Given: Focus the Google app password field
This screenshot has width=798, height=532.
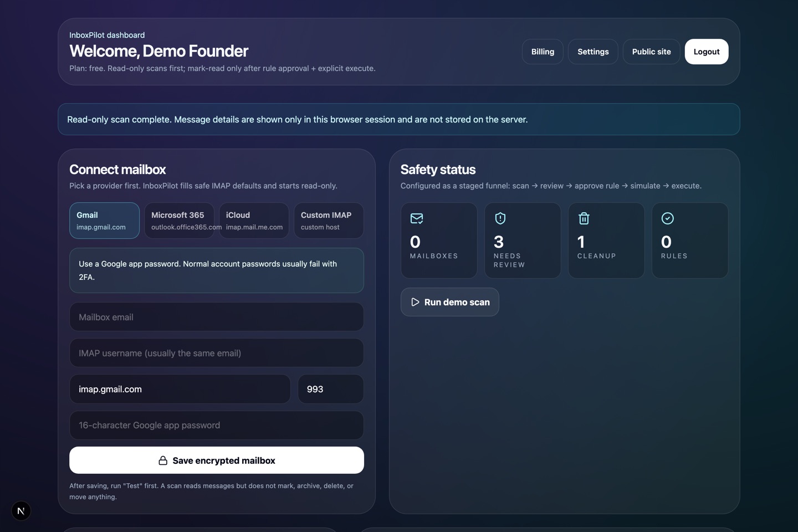Looking at the screenshot, I should tap(217, 425).
